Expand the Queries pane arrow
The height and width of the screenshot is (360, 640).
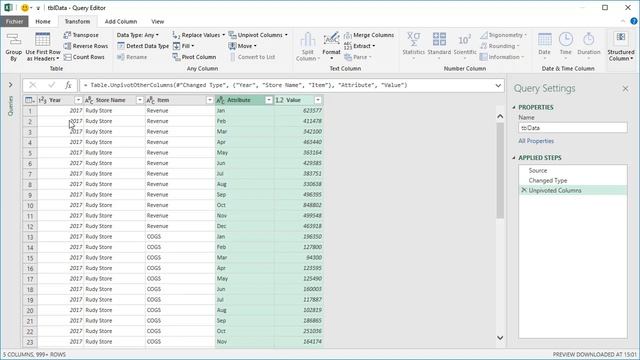click(11, 85)
